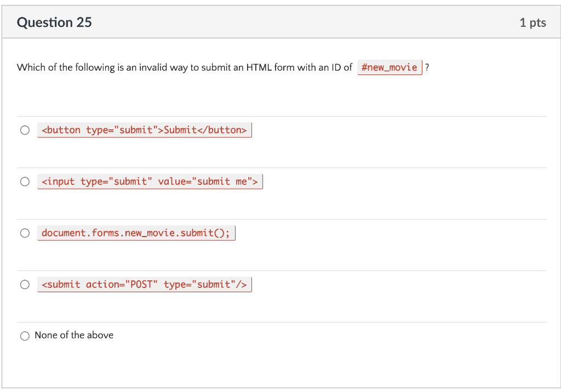Select the None of the above radio button

tap(25, 336)
